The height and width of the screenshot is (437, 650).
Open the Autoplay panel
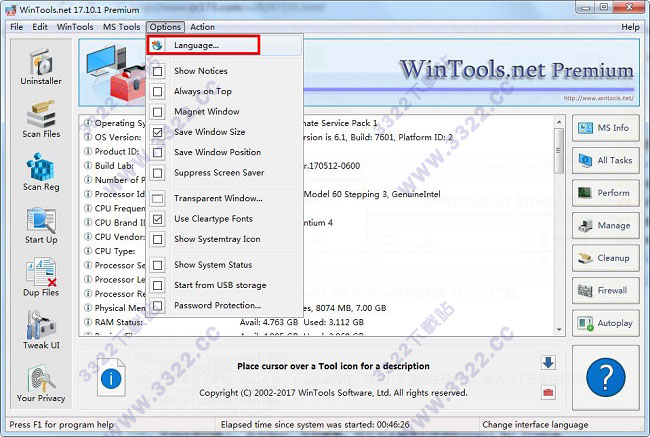(606, 323)
